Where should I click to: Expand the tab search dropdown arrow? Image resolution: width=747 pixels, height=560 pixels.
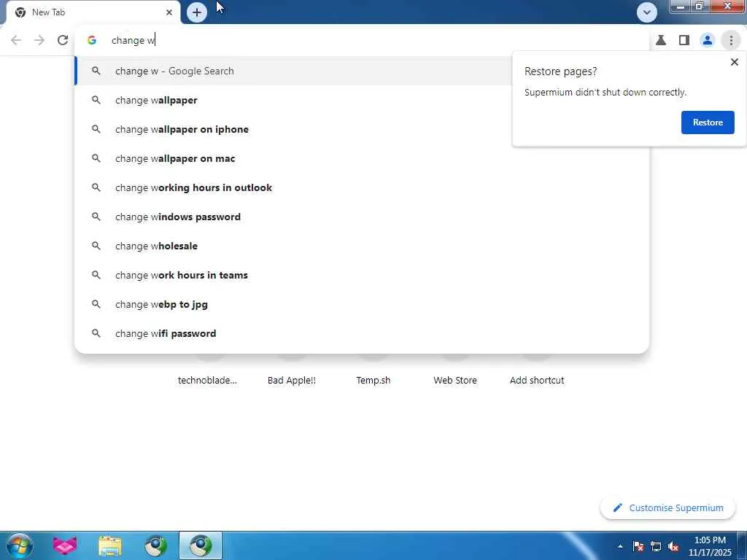click(647, 12)
